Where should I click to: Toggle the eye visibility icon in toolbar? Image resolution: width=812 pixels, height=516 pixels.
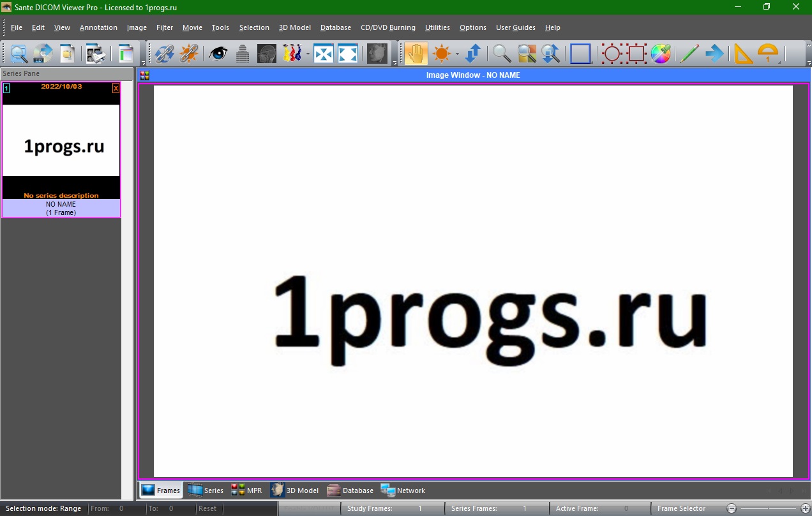[218, 54]
